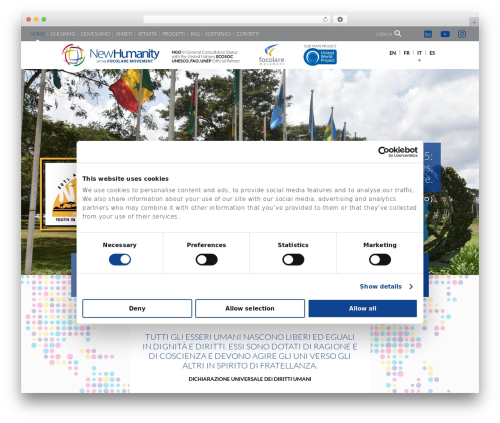Image resolution: width=500 pixels, height=423 pixels.
Task: Click the browser extension icon beside address bar
Action: pyautogui.click(x=340, y=20)
